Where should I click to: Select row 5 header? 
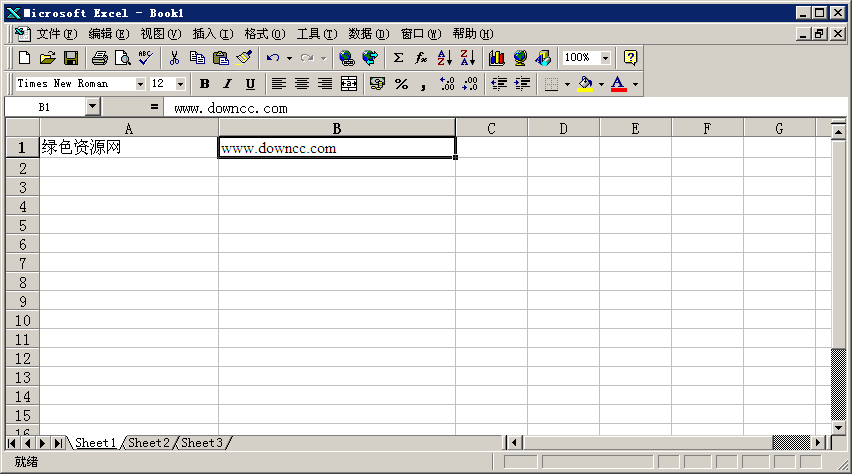pos(22,225)
